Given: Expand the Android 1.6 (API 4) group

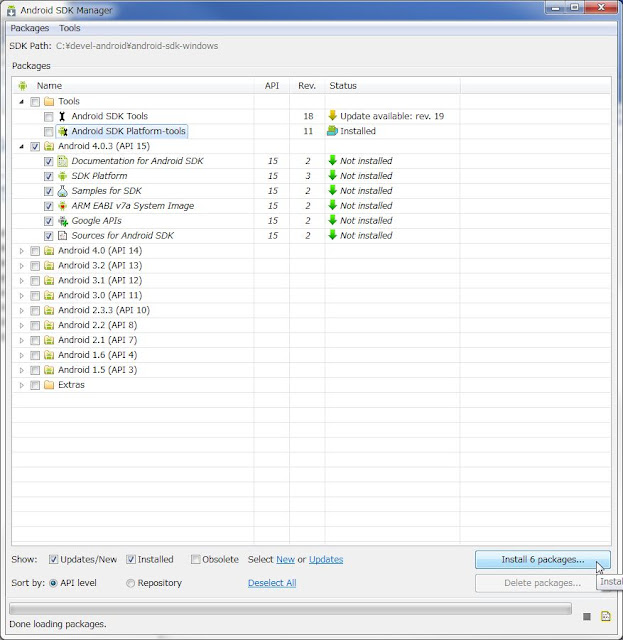Looking at the screenshot, I should 22,355.
